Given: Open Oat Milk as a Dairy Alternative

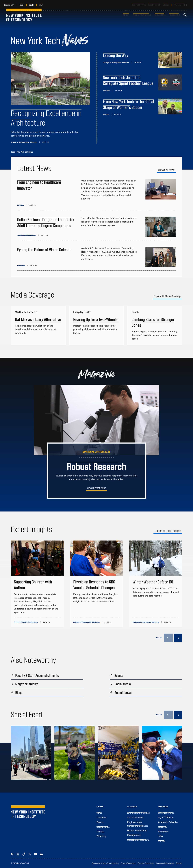Looking at the screenshot, I should pos(38,319).
